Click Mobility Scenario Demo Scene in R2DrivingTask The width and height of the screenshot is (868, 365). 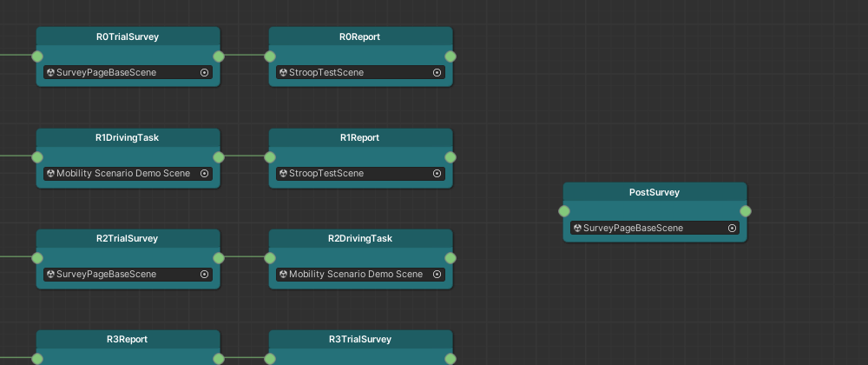[x=360, y=274]
